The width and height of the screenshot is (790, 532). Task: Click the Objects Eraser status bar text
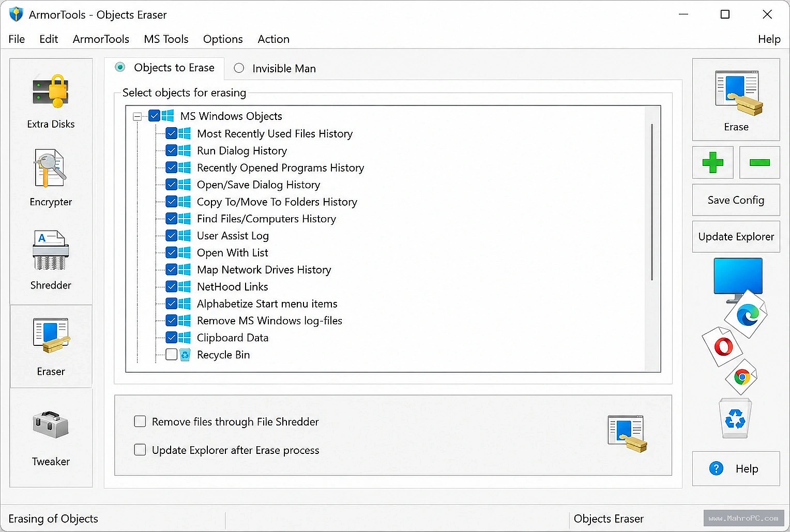coord(609,519)
